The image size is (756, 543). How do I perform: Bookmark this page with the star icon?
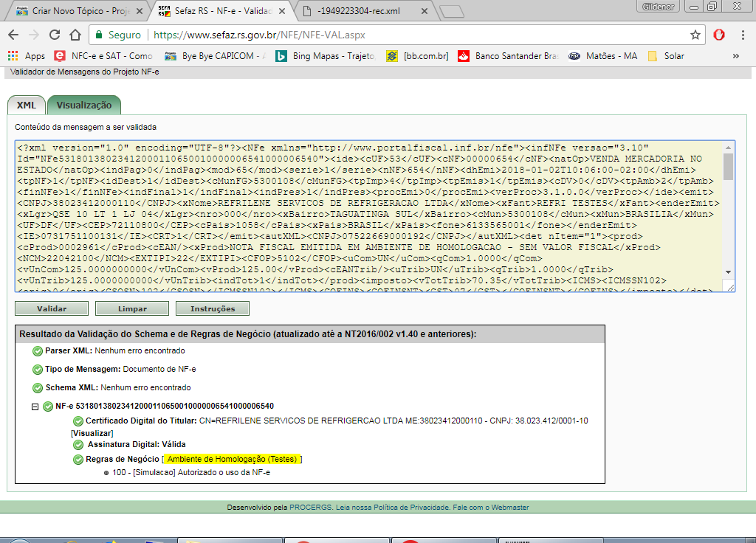(695, 35)
